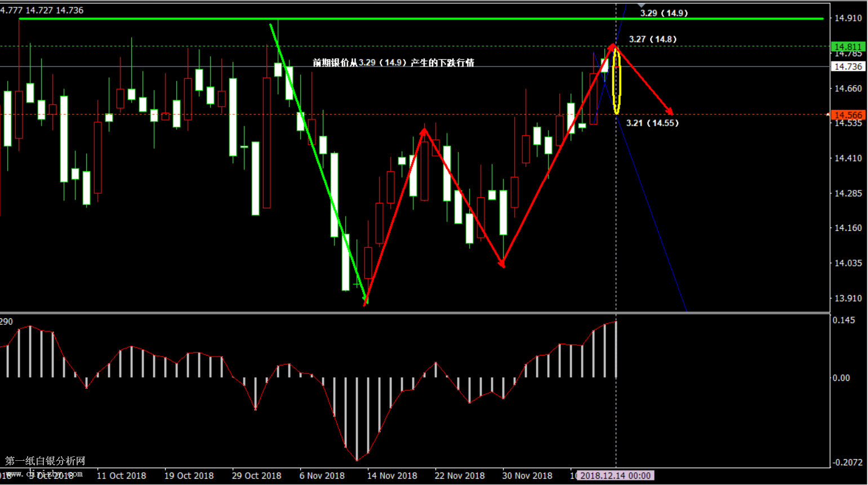Click the 14.285 price scale value

[848, 193]
